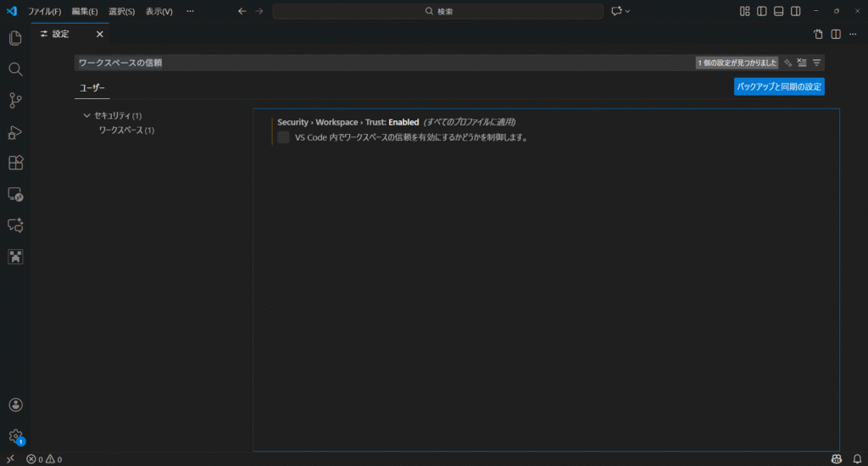This screenshot has width=868, height=466.
Task: Collapse the セキュリティ tree section
Action: tap(86, 115)
